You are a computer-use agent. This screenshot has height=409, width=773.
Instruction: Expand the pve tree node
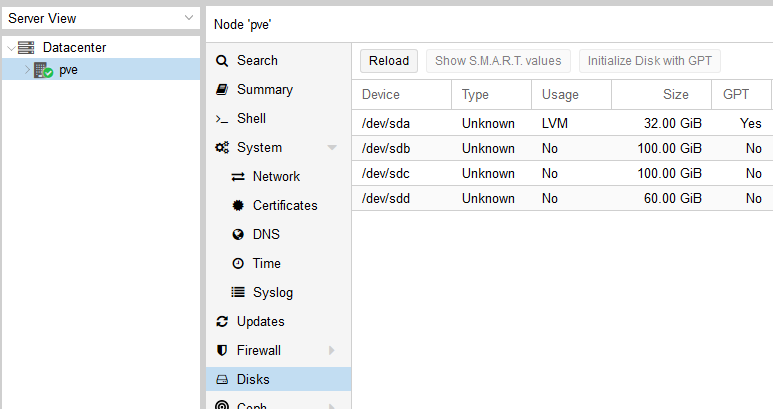[x=27, y=69]
